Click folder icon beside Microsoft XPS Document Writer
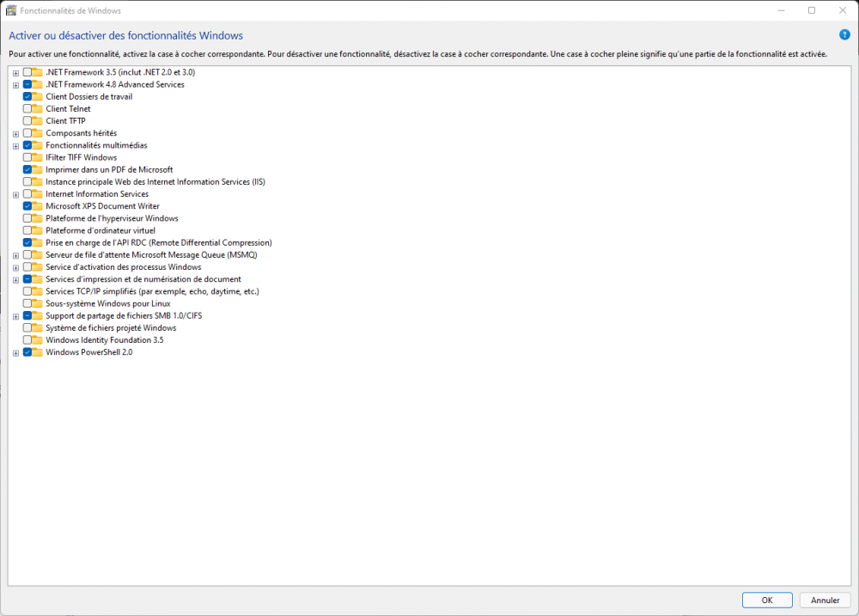Image resolution: width=859 pixels, height=616 pixels. 38,206
